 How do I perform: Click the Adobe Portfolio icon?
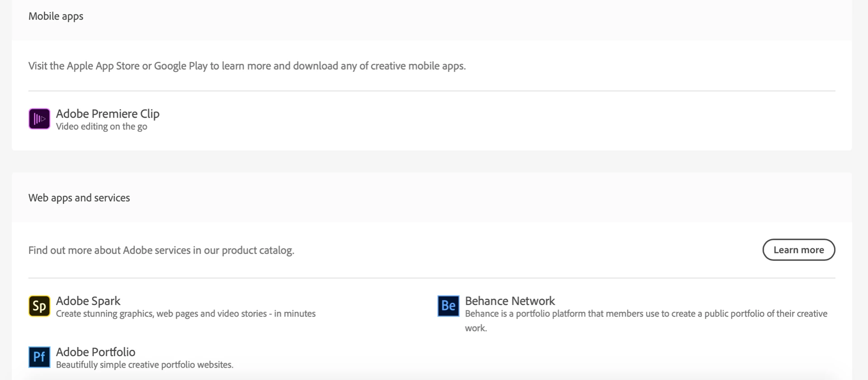39,357
